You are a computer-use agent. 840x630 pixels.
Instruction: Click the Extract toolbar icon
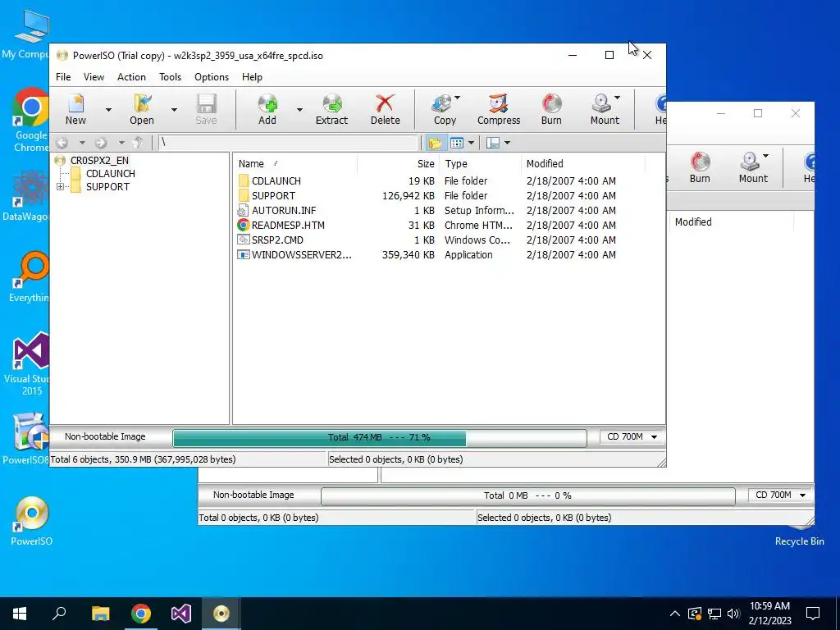point(331,110)
